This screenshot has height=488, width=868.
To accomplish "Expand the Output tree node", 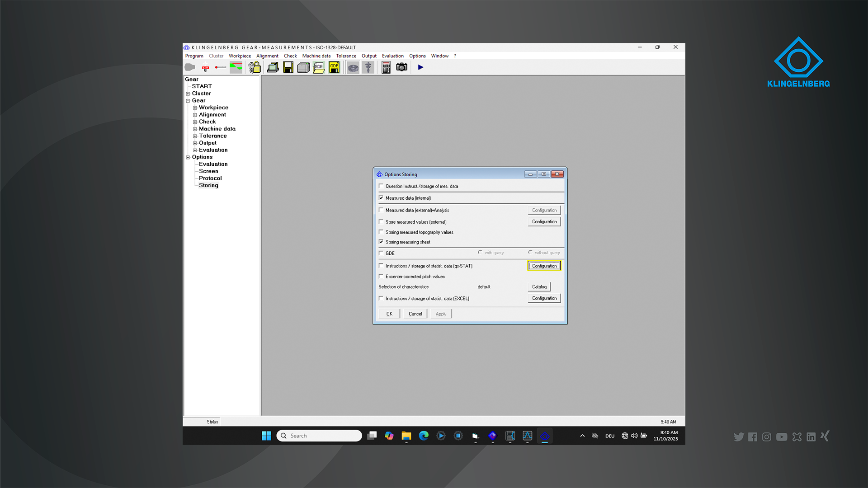I will pos(195,143).
